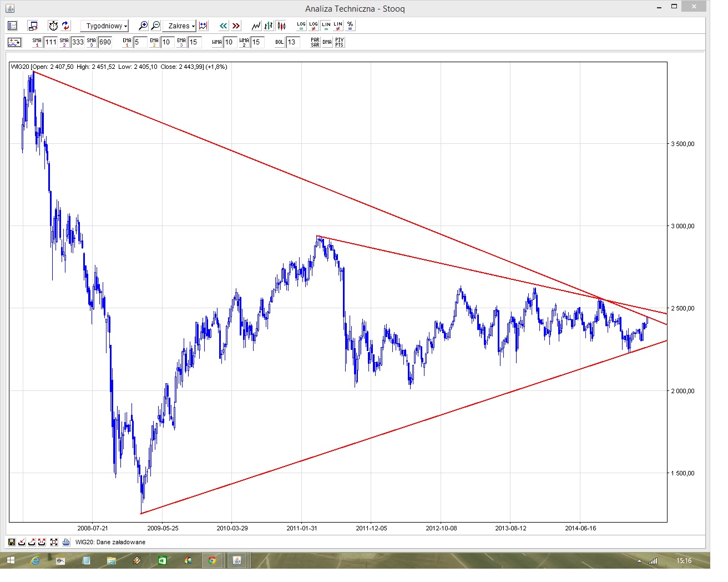Switch to bar (OHLC) chart type
The image size is (728, 582).
click(269, 26)
